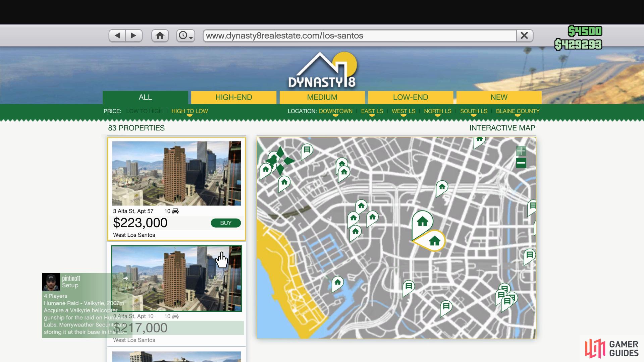Select the ALL properties tab

[x=145, y=97]
